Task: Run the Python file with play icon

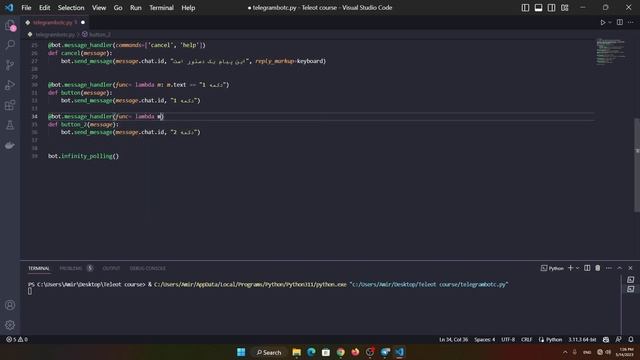Action: [602, 22]
